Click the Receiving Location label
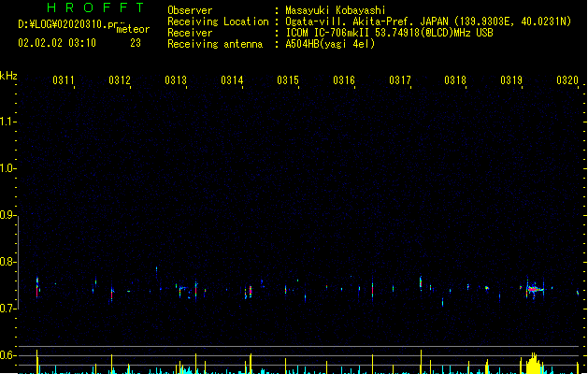Image resolution: width=588 pixels, height=374 pixels. click(x=218, y=22)
